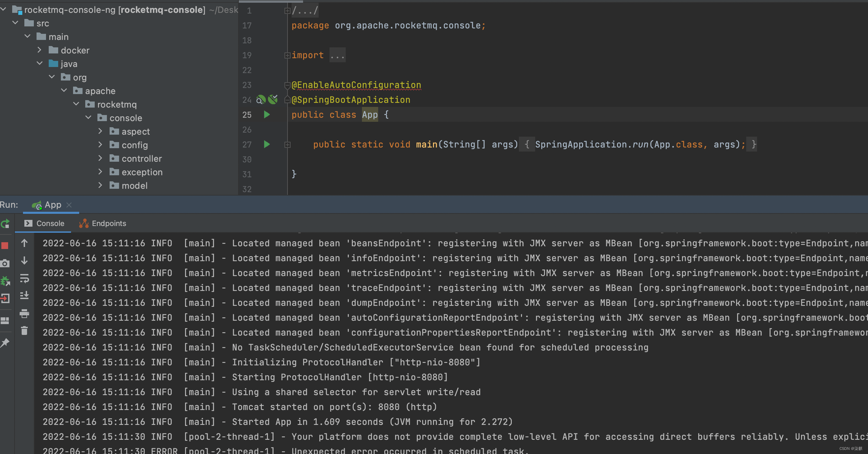The height and width of the screenshot is (454, 868).
Task: Expand the folded import statements on line 19
Action: click(288, 55)
